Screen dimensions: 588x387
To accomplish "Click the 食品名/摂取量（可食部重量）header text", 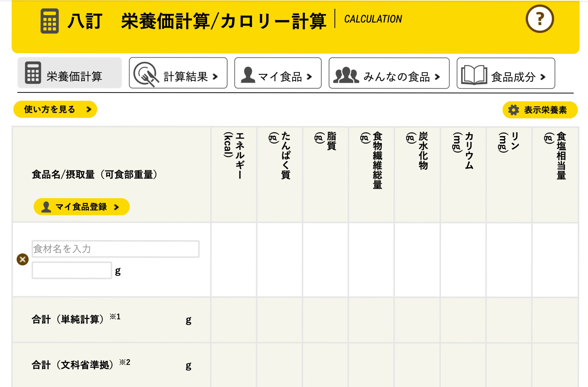I will [95, 175].
